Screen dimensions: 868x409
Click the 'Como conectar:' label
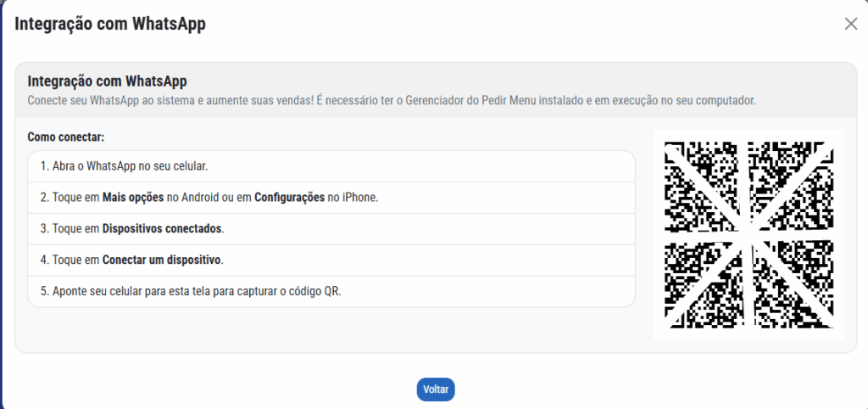click(66, 136)
